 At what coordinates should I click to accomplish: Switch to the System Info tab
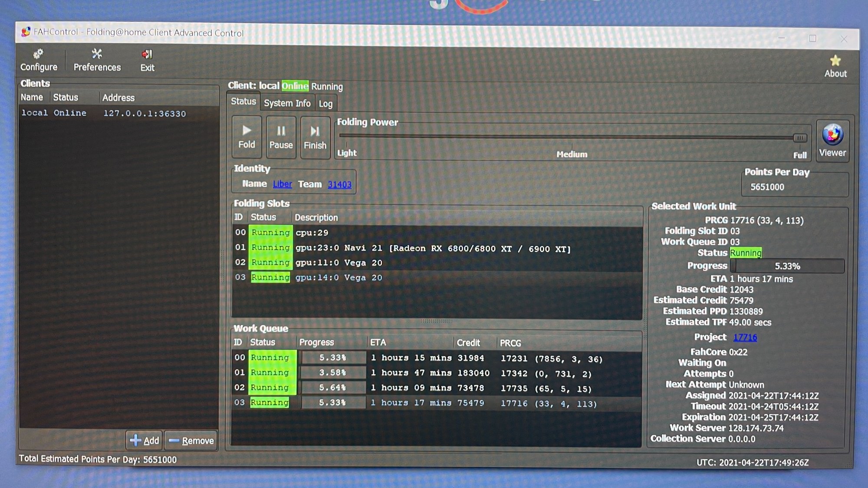pos(287,103)
